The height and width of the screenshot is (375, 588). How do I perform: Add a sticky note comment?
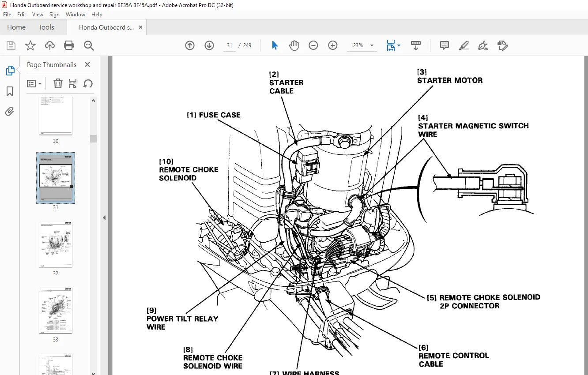pyautogui.click(x=445, y=45)
